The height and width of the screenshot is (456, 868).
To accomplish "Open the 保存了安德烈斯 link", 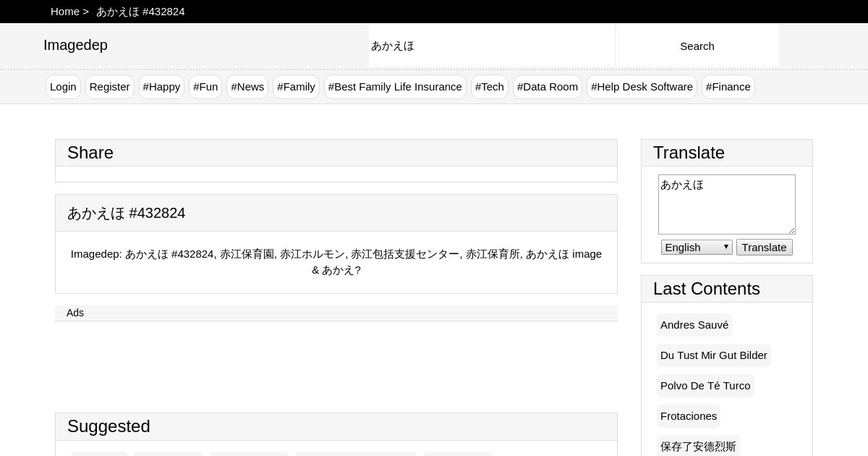I will (698, 447).
